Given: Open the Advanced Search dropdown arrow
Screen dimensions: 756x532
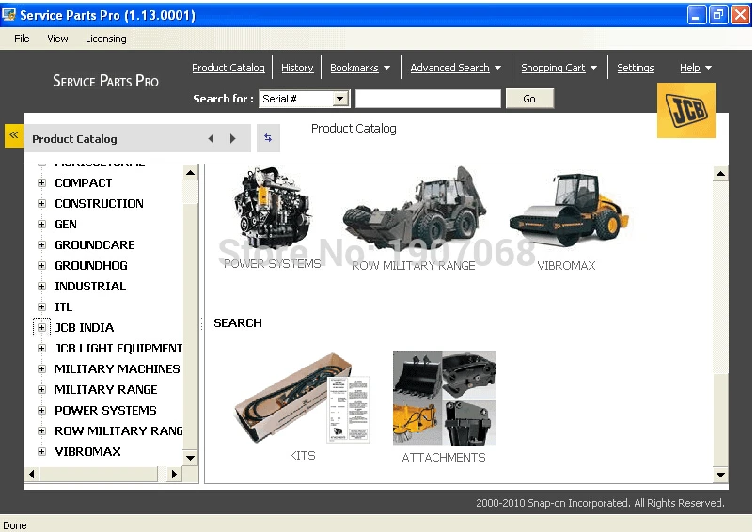Looking at the screenshot, I should tap(497, 68).
